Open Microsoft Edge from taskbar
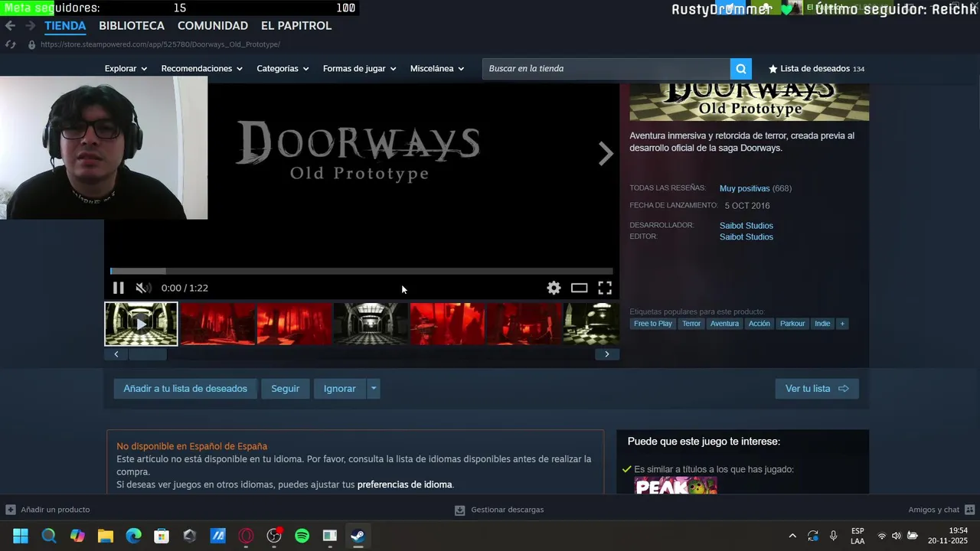 (x=133, y=536)
